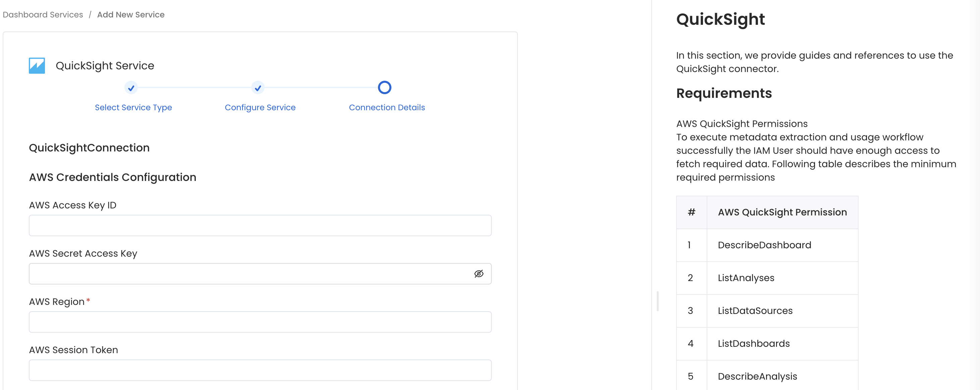This screenshot has width=980, height=390.
Task: Click the QuickSight heading in documentation panel
Action: coord(720,19)
